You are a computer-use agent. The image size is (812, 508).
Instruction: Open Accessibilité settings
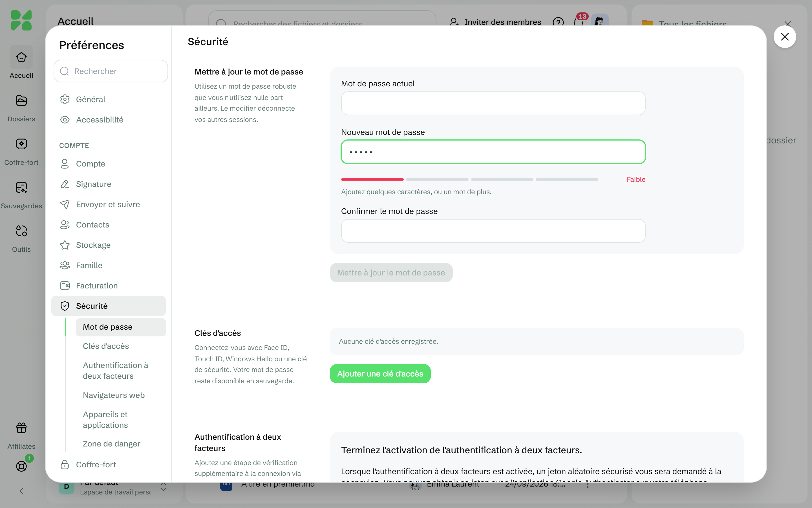(108, 120)
